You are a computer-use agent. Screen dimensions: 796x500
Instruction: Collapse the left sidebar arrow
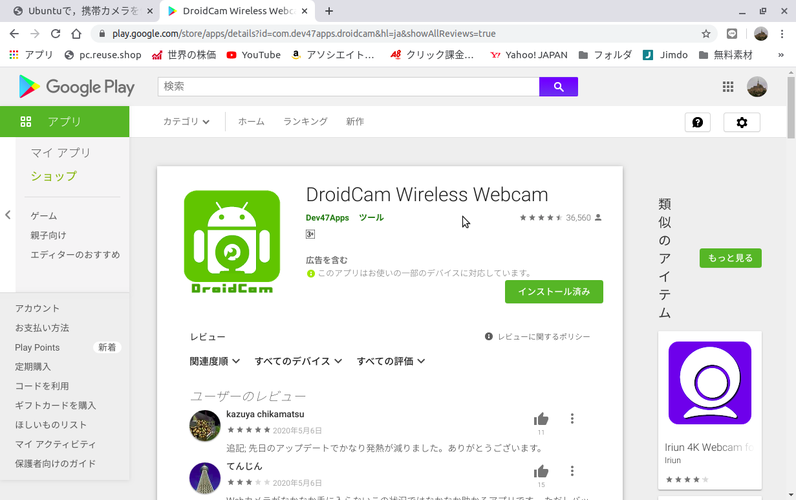[x=8, y=215]
